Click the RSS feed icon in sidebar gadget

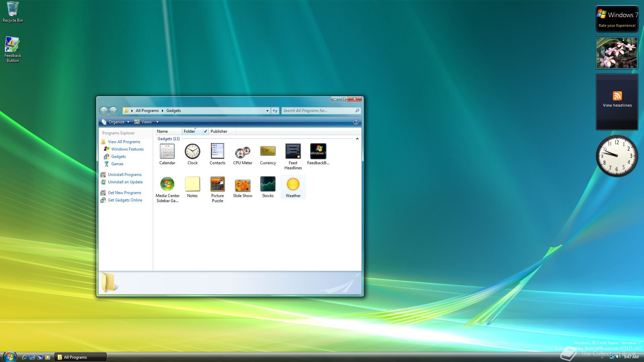tap(617, 96)
